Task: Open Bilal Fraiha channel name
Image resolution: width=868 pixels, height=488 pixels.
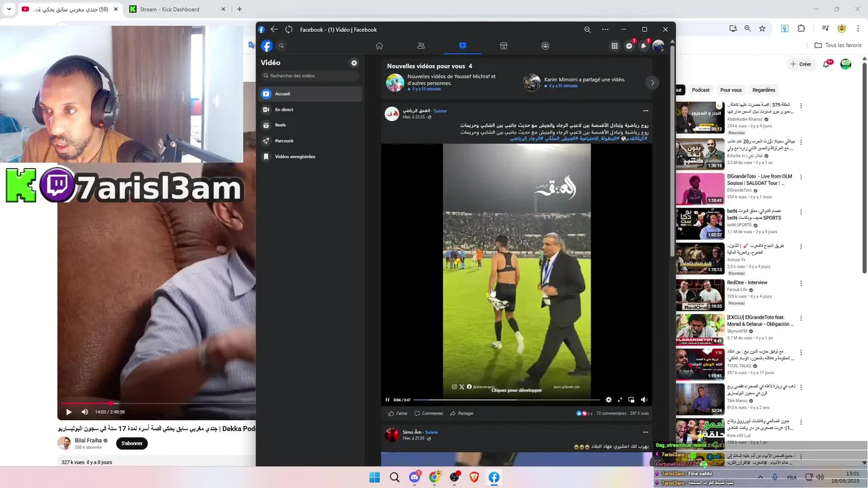Action: coord(88,441)
